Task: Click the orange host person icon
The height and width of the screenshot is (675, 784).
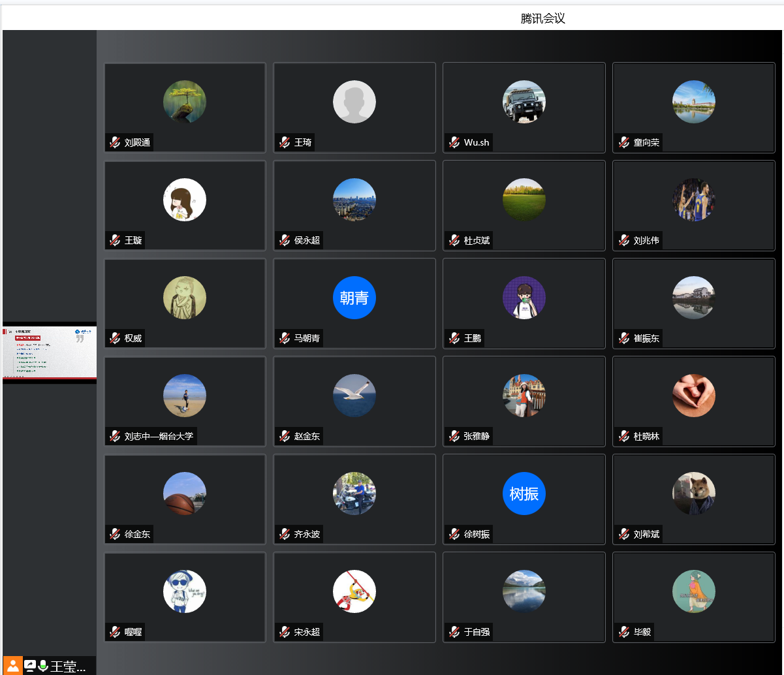Action: [x=13, y=666]
